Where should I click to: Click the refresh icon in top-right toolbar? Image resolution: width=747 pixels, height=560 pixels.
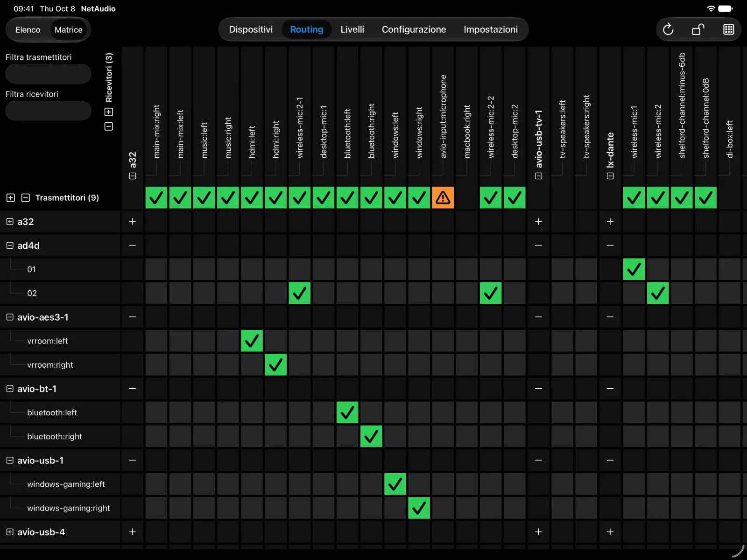[668, 29]
